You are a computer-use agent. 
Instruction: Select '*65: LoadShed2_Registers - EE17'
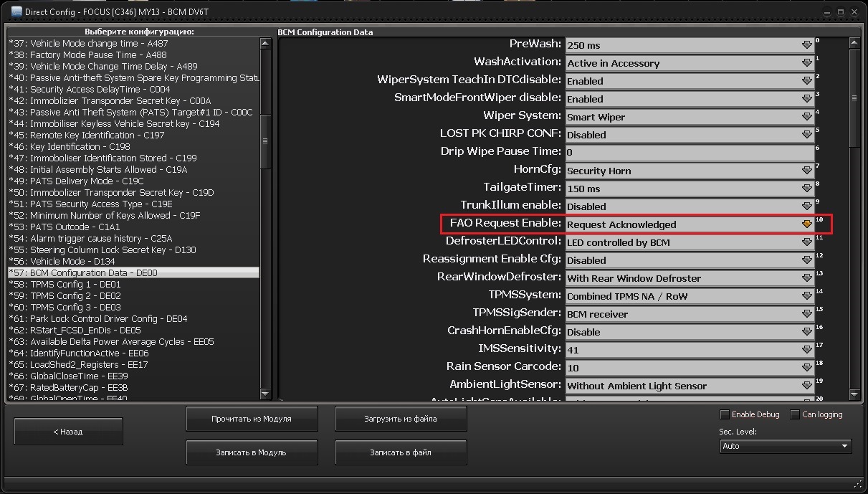point(133,364)
